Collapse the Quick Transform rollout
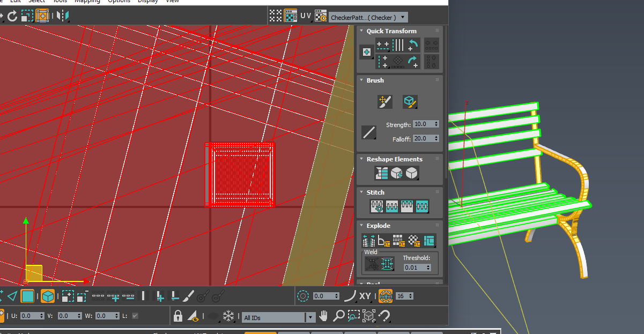The height and width of the screenshot is (334, 644). (x=361, y=31)
